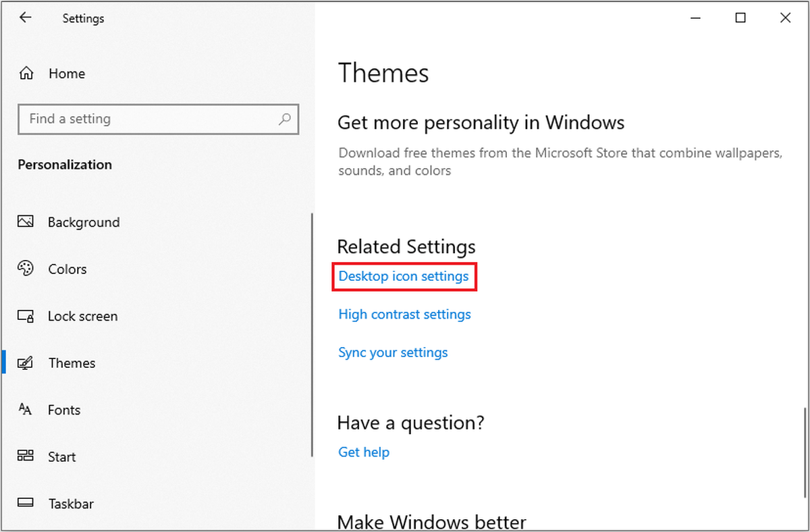Click the 'Make Windows better' heading
Screen dimensions: 810x532
[431, 522]
